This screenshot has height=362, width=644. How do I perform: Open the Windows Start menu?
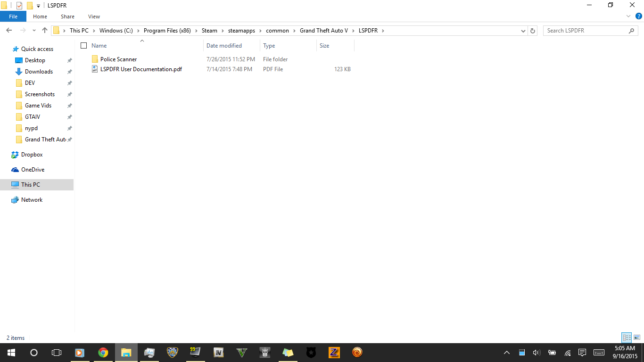tap(11, 353)
